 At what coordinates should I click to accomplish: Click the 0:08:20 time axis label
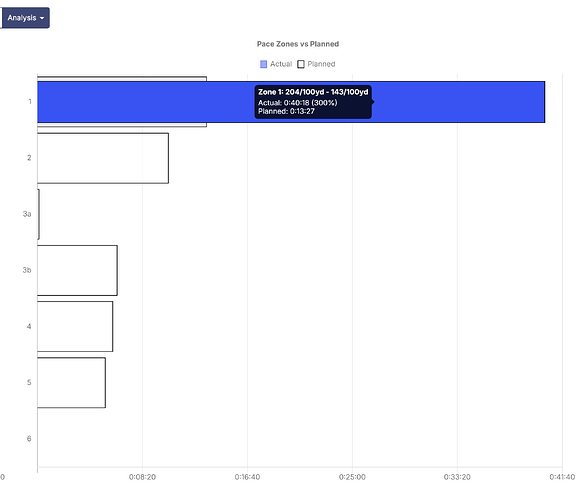click(x=142, y=477)
